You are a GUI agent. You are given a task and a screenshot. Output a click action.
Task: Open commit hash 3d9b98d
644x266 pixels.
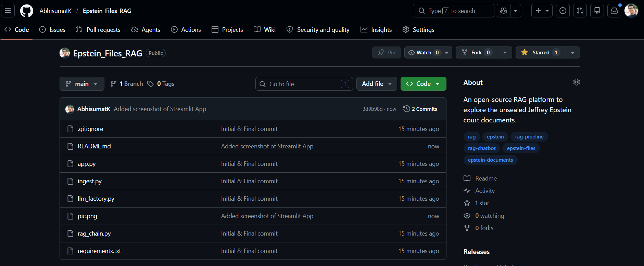tap(372, 109)
